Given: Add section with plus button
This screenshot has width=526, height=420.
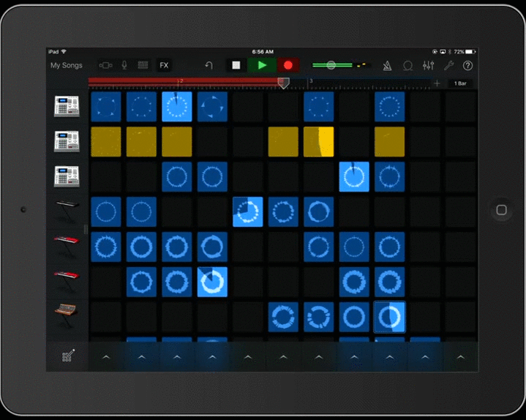Looking at the screenshot, I should (x=437, y=83).
